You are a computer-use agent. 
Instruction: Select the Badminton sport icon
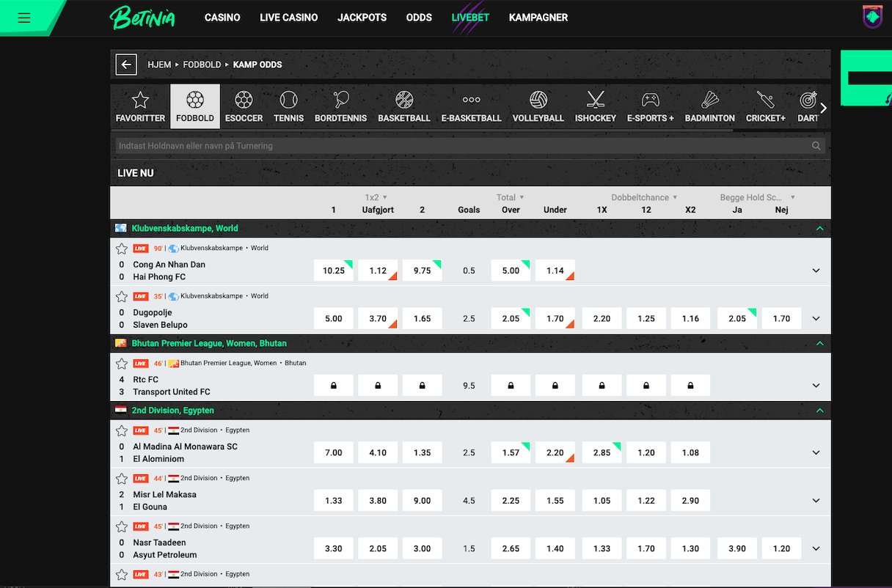coord(709,106)
